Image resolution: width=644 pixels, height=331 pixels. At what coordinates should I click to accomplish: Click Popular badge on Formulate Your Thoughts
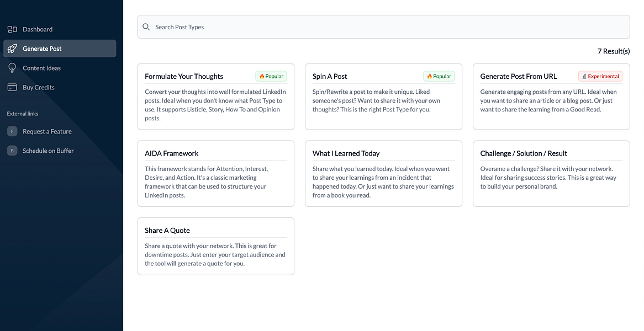271,76
